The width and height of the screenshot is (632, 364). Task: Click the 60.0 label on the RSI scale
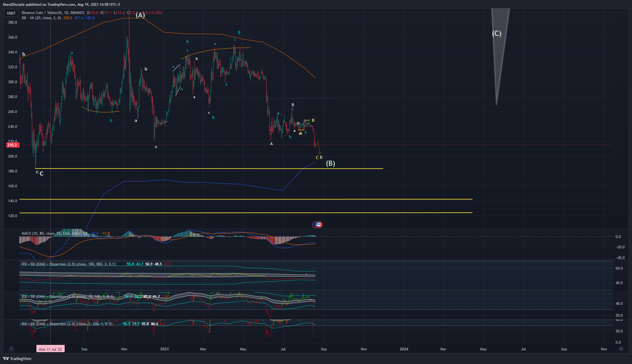(x=619, y=268)
